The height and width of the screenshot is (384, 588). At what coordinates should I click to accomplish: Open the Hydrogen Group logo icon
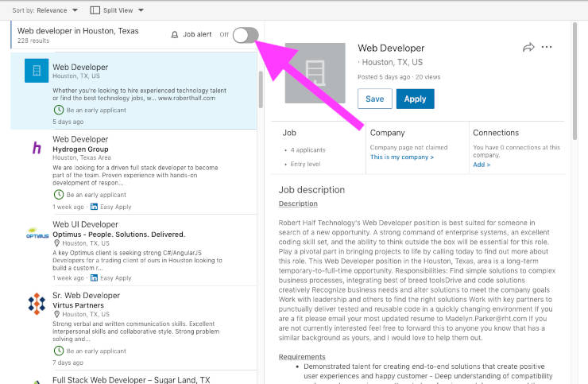click(37, 148)
